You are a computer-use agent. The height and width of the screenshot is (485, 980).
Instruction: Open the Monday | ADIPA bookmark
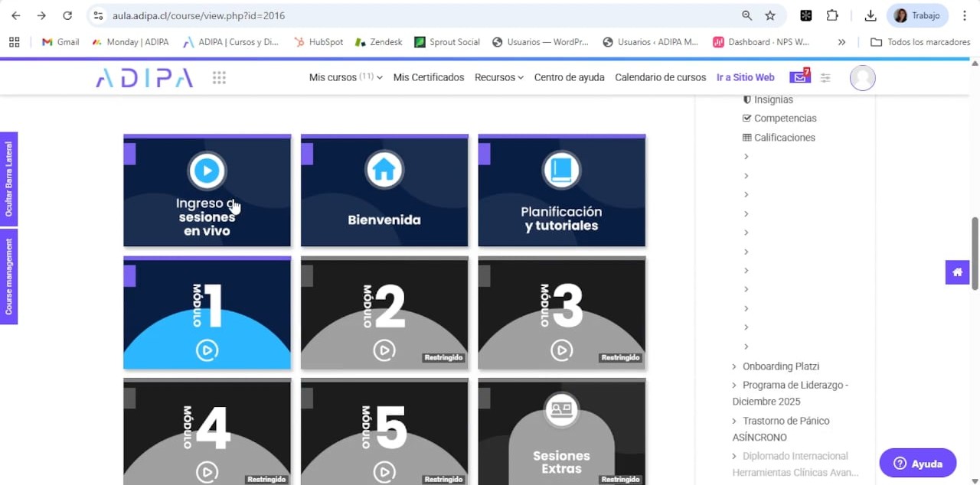click(x=130, y=42)
